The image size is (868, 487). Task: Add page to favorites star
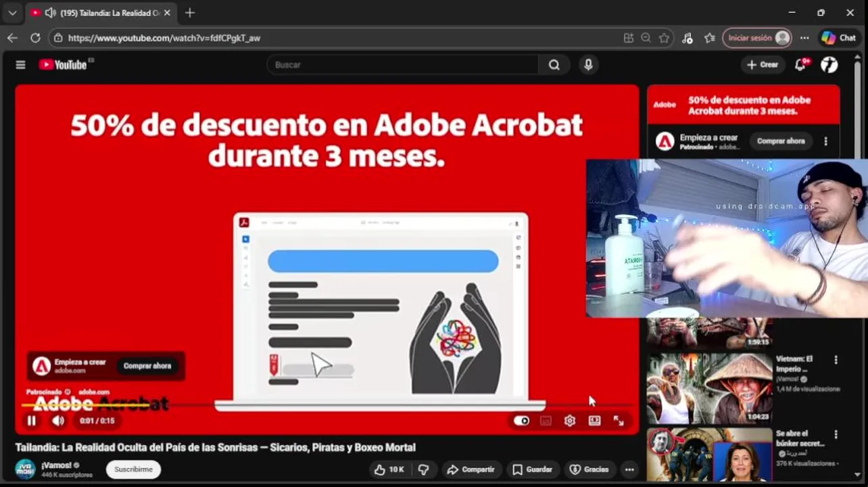click(x=665, y=39)
